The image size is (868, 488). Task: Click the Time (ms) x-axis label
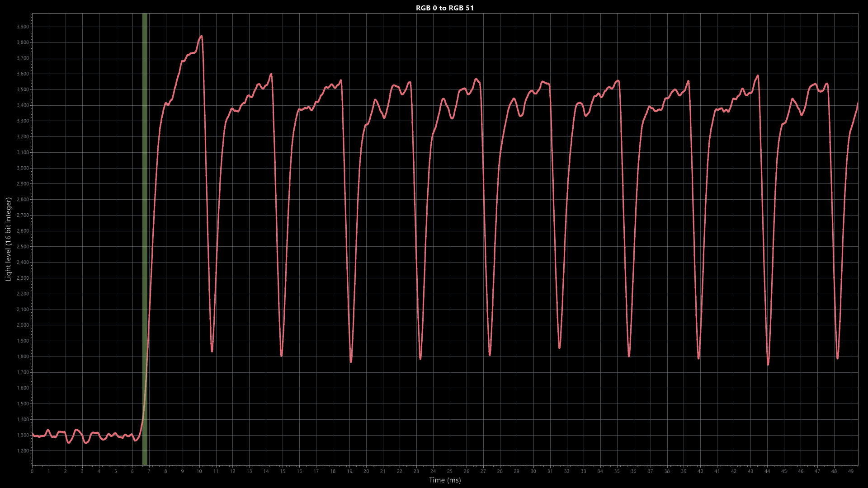tap(444, 480)
